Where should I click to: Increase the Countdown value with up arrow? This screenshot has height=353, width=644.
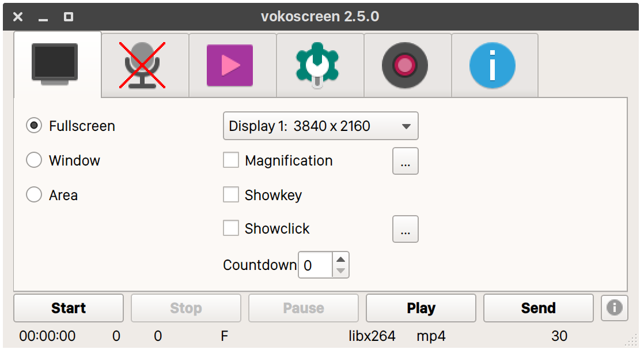341,260
